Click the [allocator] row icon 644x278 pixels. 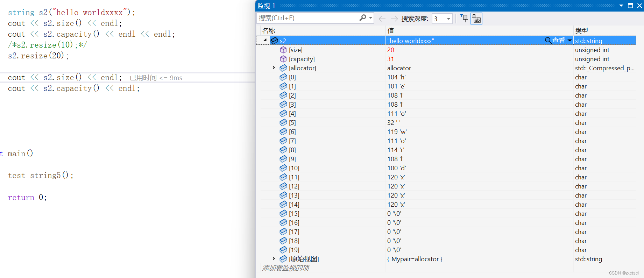point(283,68)
